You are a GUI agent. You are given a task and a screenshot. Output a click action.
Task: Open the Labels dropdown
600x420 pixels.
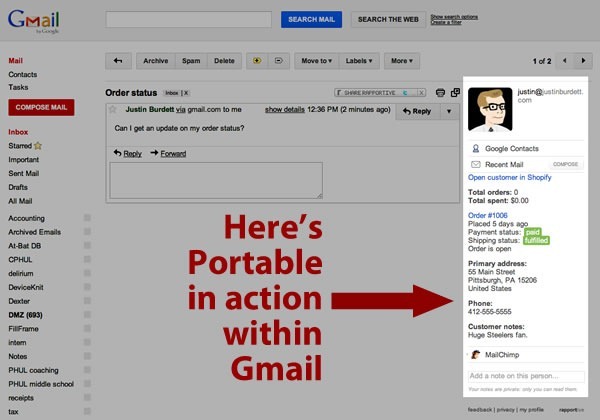click(x=359, y=61)
